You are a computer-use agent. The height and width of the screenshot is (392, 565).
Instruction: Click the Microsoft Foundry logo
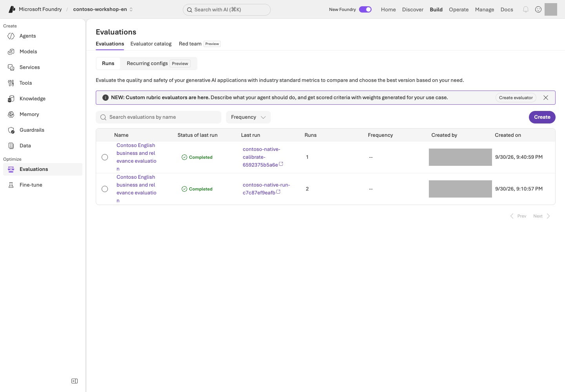[12, 9]
